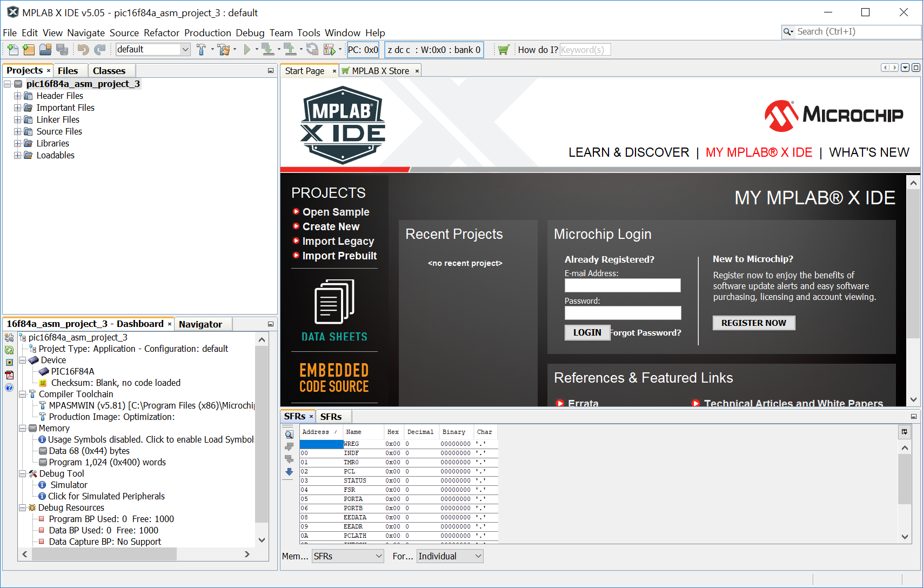The width and height of the screenshot is (923, 588).
Task: Click the Open Project folder icon
Action: 45,50
